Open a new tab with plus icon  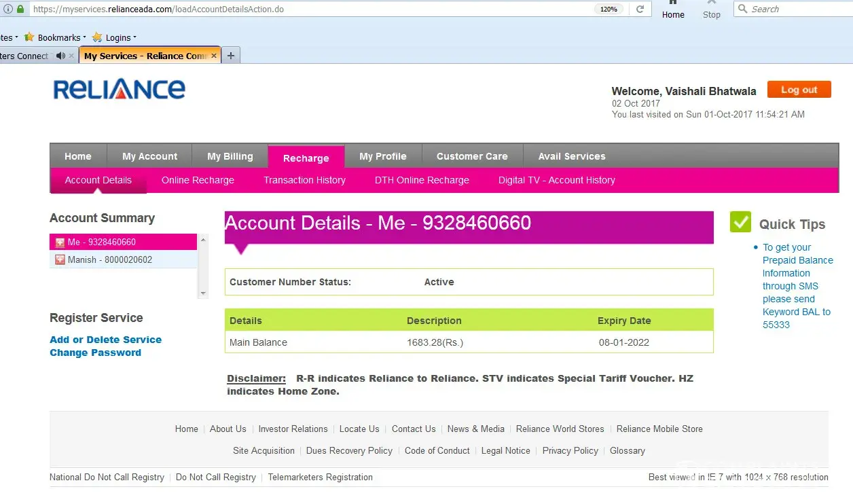point(231,56)
